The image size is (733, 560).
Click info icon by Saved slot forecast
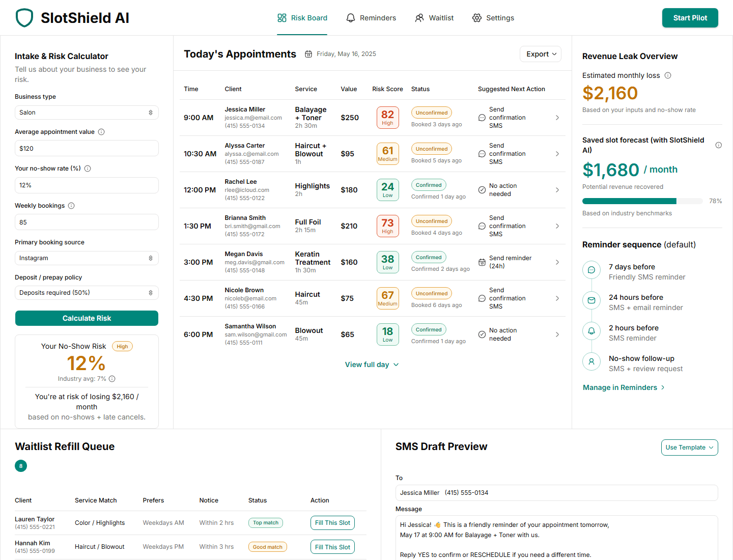click(719, 145)
